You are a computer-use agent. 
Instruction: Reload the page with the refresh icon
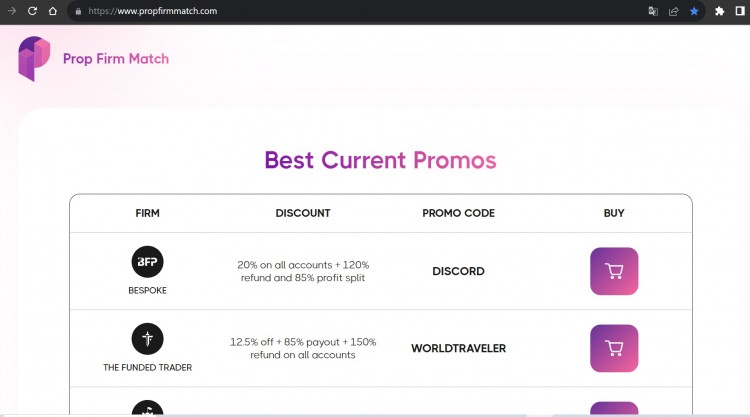(x=32, y=11)
